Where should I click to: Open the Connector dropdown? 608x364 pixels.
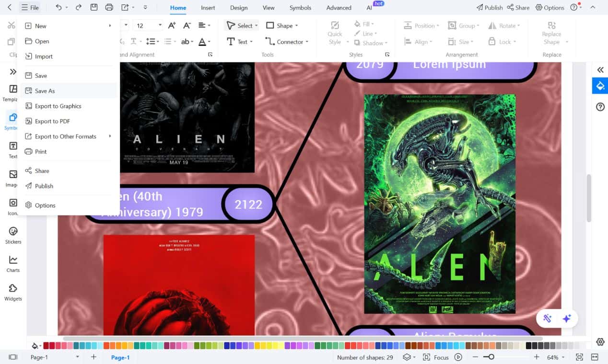pos(307,42)
